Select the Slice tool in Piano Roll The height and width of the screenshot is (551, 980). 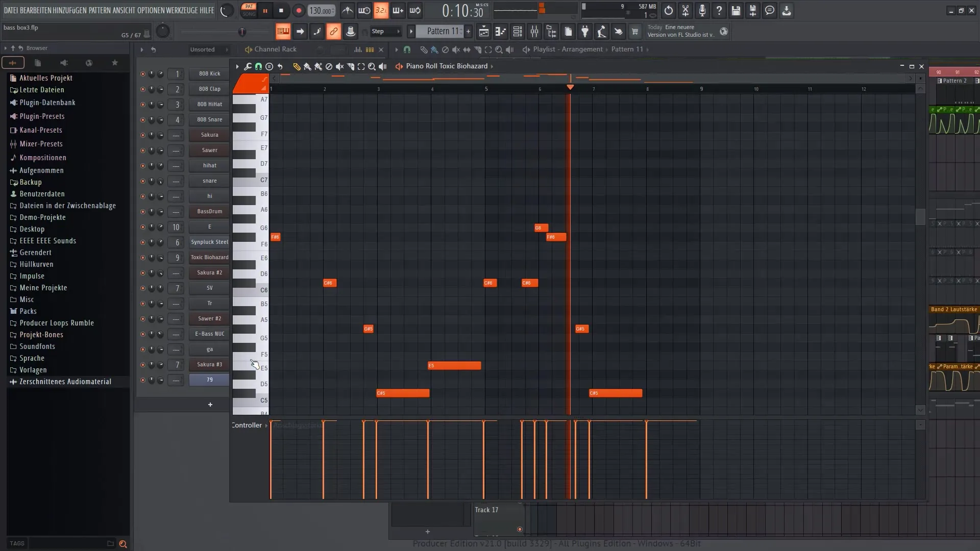350,66
